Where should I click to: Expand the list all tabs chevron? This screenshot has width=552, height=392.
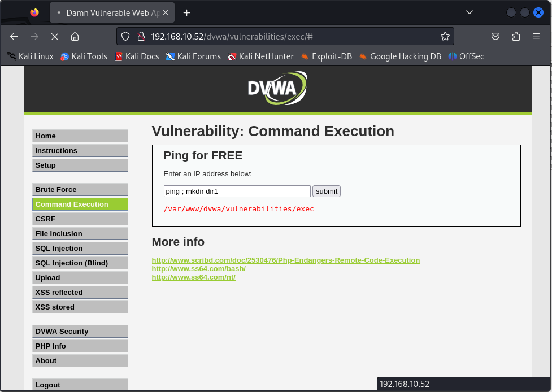(470, 12)
